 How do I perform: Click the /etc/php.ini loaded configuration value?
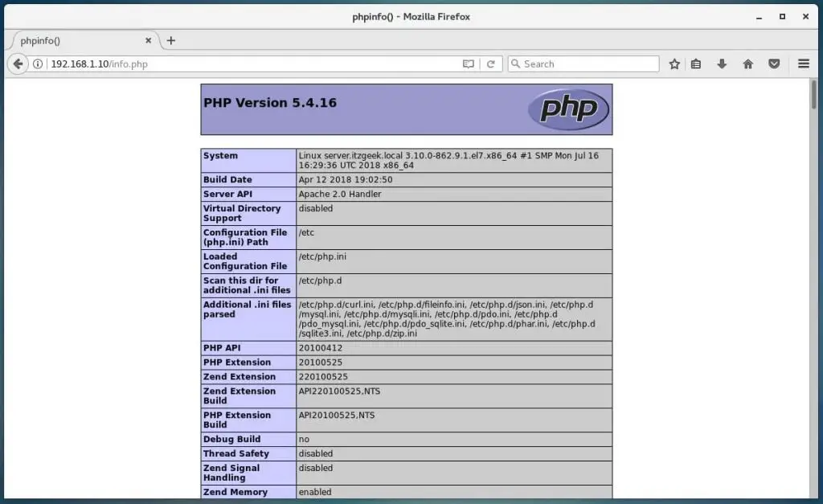click(x=322, y=256)
